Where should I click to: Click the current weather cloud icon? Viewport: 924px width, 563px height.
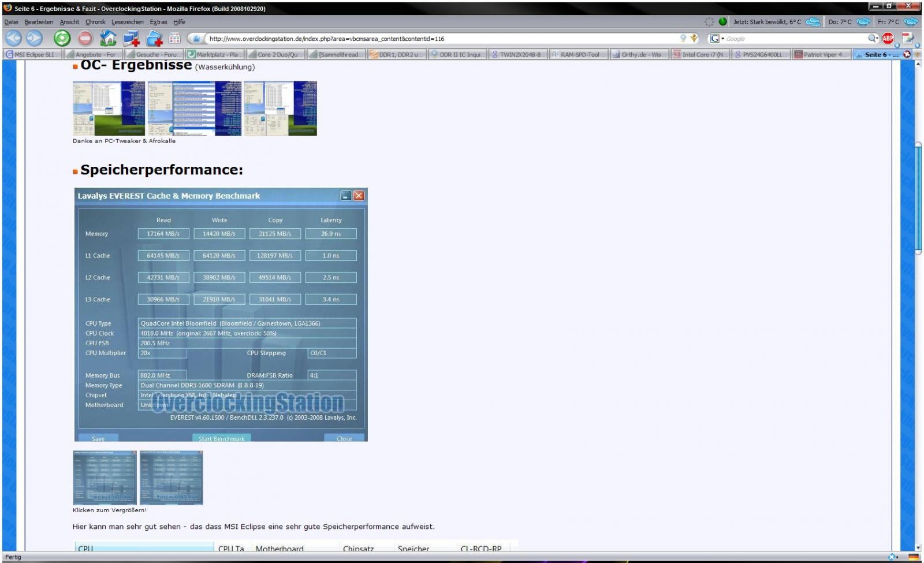(x=813, y=22)
